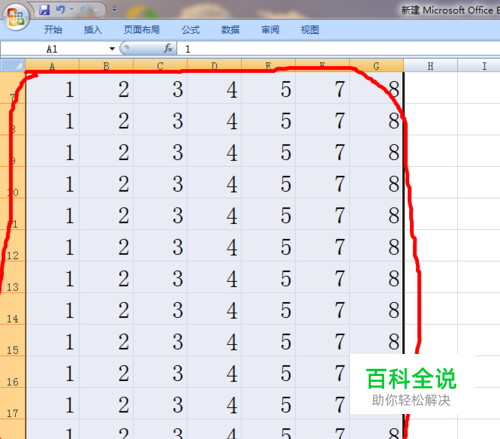Select row 16 header
500x439 pixels.
click(13, 372)
